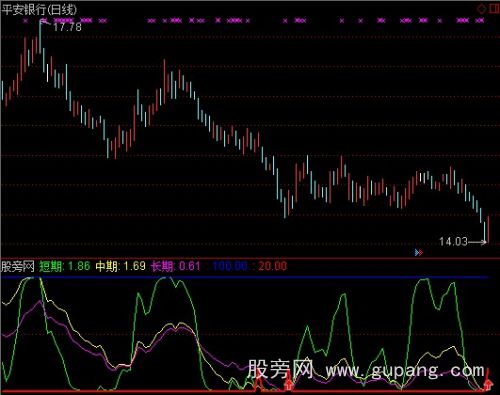The image size is (500, 395).
Task: Click the yellow 中期: 1.69 value
Action: (x=121, y=266)
